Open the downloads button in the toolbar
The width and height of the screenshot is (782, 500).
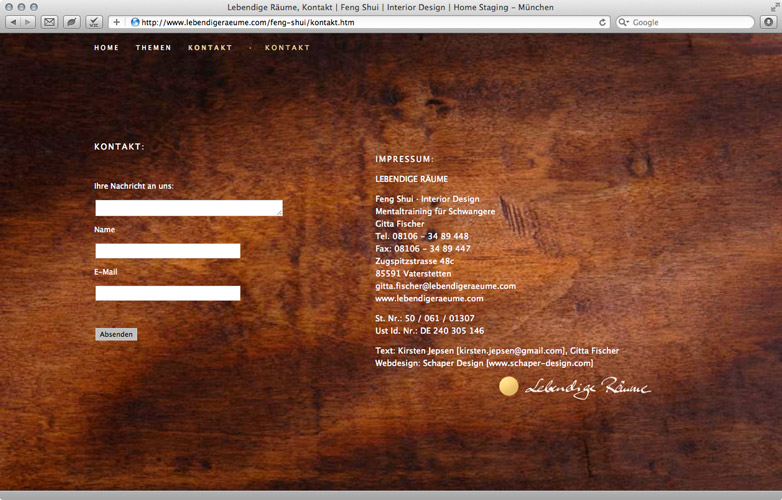pyautogui.click(x=769, y=22)
